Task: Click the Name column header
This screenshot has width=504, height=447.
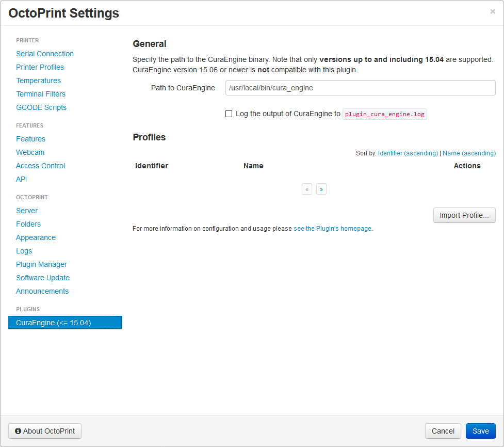Action: point(253,166)
